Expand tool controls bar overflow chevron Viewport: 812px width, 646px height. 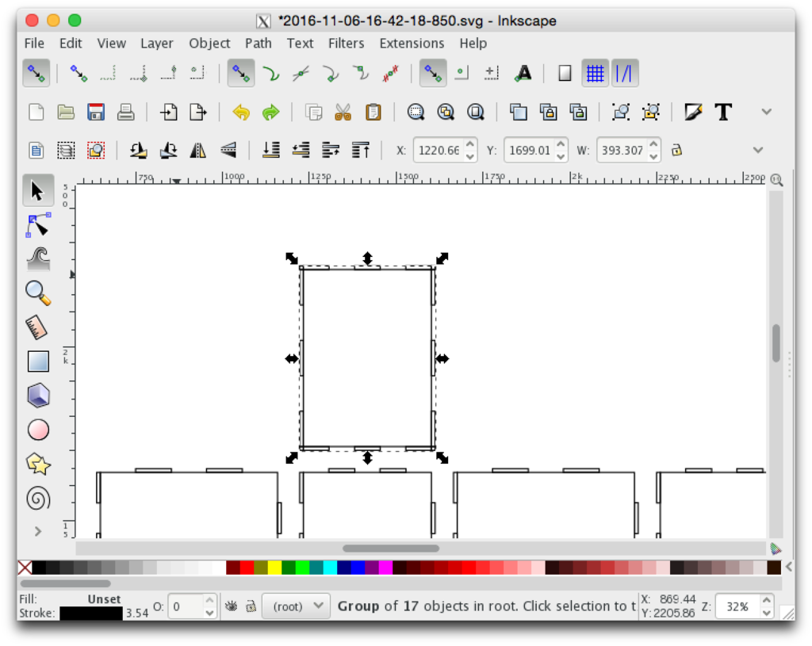(757, 150)
